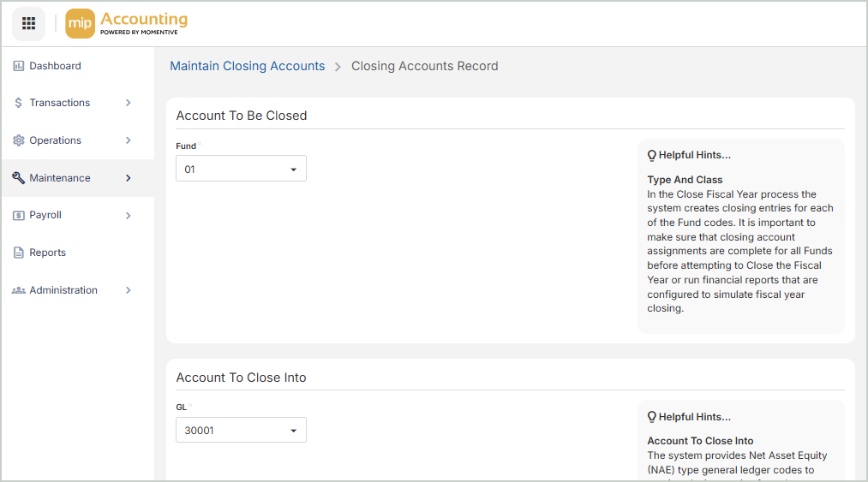Click the first Helpful Hints lightbulb icon

(652, 156)
